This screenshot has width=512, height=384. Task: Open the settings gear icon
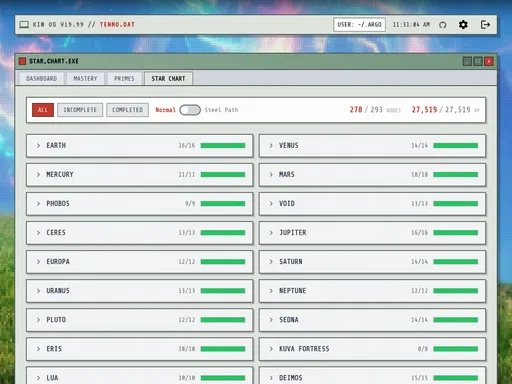[463, 25]
